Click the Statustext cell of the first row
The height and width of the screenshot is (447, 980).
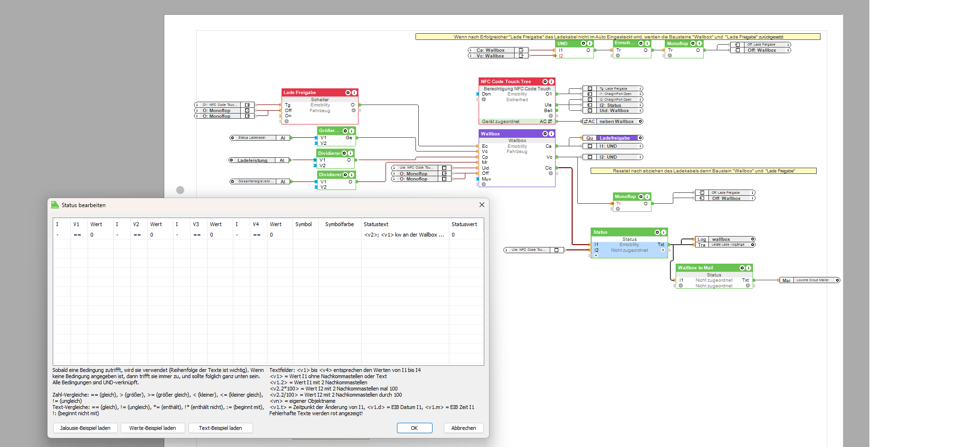tap(405, 235)
